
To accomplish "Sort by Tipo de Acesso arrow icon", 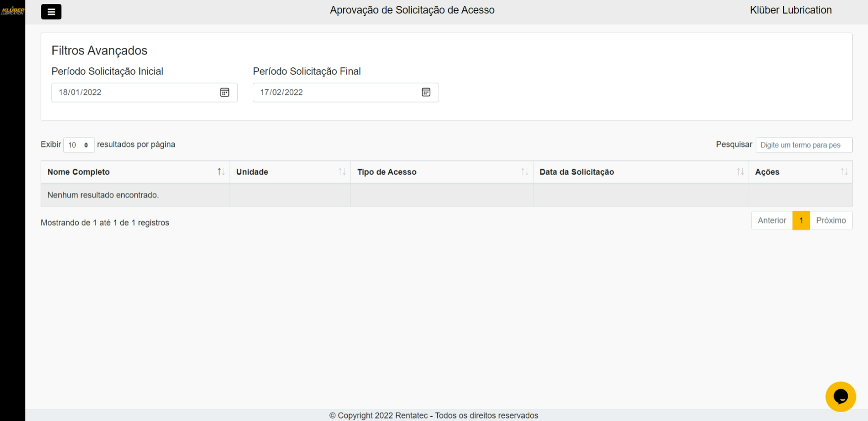I will tap(525, 172).
